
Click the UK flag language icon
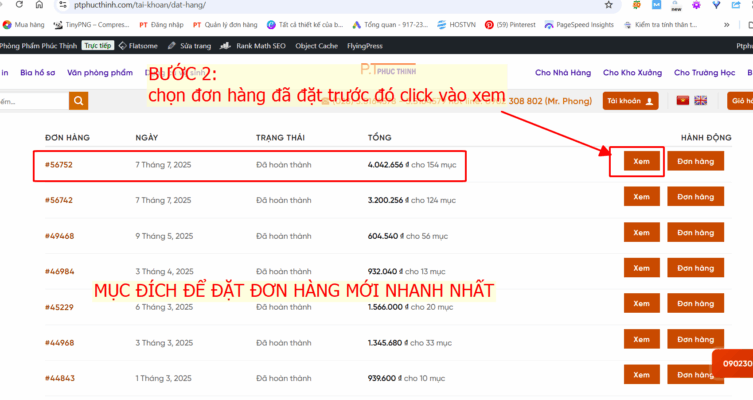click(x=701, y=101)
